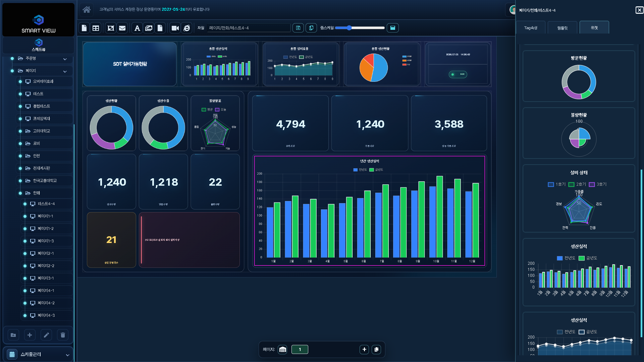Select the text tool with letter A
This screenshot has height=362, width=644.
[x=137, y=28]
